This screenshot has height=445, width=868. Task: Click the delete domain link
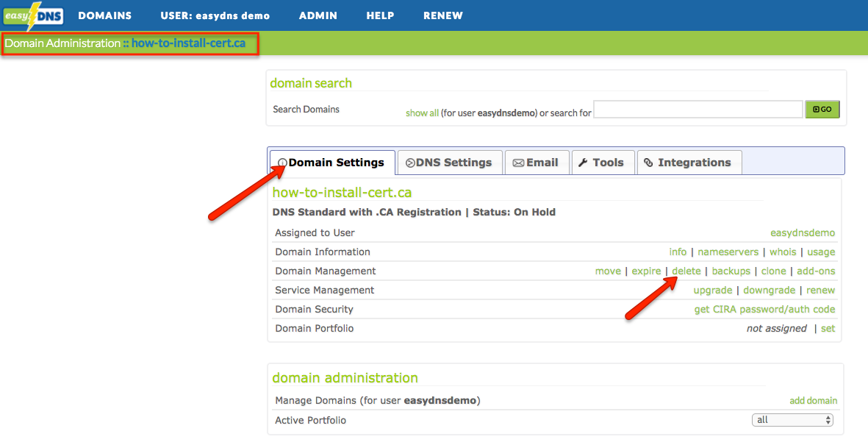[x=686, y=271]
